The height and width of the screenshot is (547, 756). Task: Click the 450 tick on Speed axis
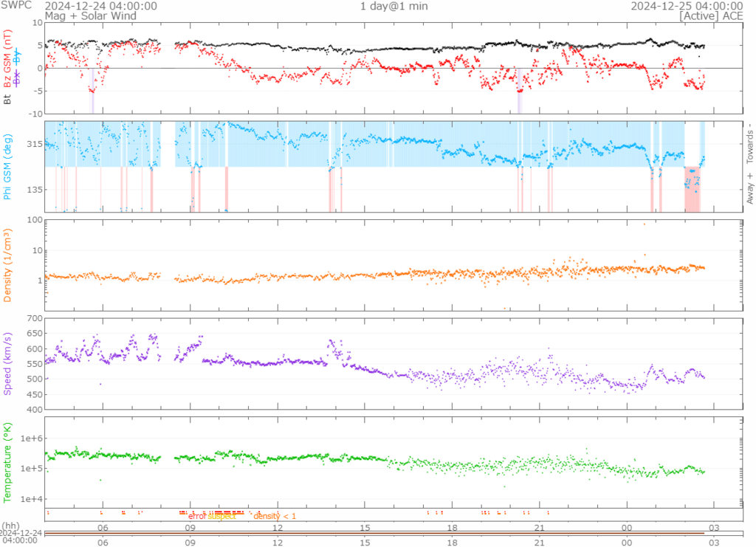point(35,395)
